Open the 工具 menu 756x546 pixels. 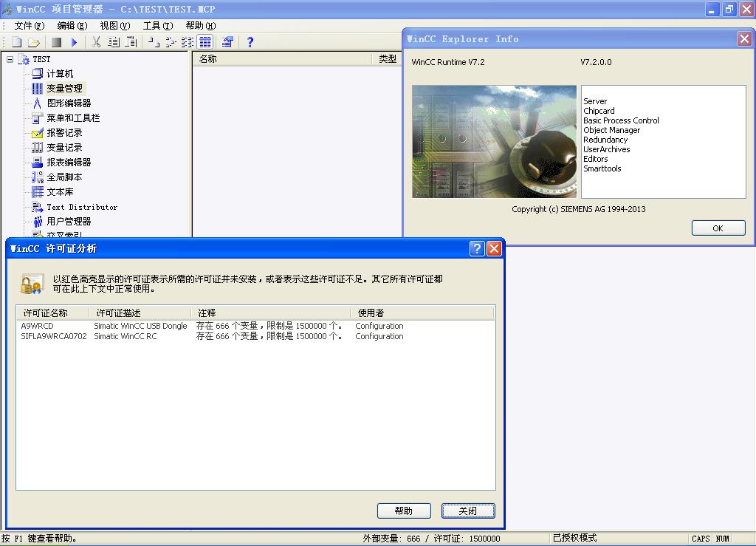click(x=157, y=26)
